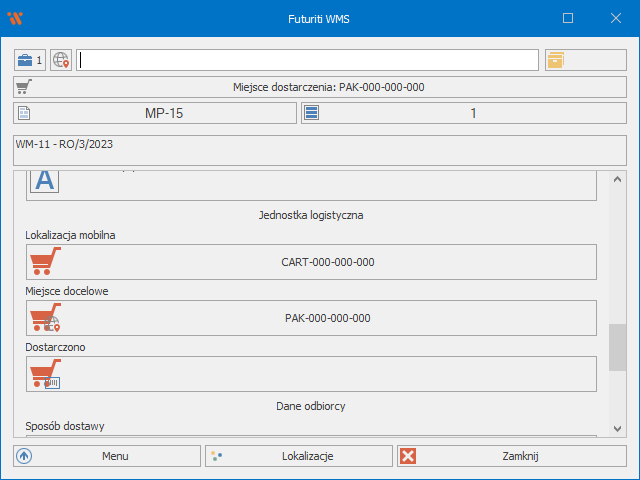The image size is (640, 480).
Task: Click the briefcase icon button labeled 1
Action: click(30, 60)
